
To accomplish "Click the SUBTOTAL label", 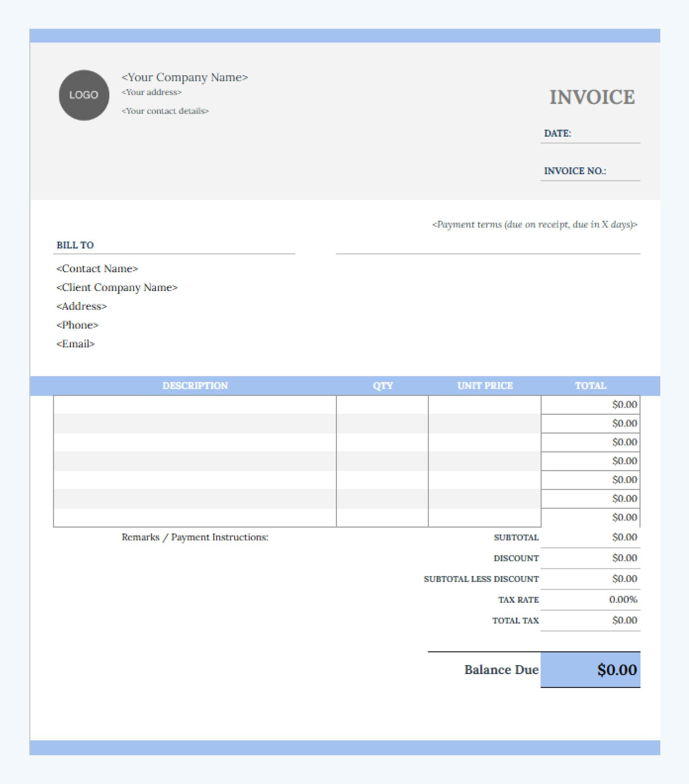I will (x=516, y=537).
